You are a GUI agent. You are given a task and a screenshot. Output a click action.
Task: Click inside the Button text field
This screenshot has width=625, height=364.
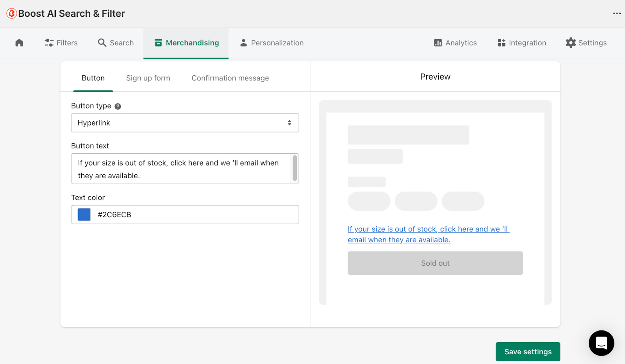[180, 169]
